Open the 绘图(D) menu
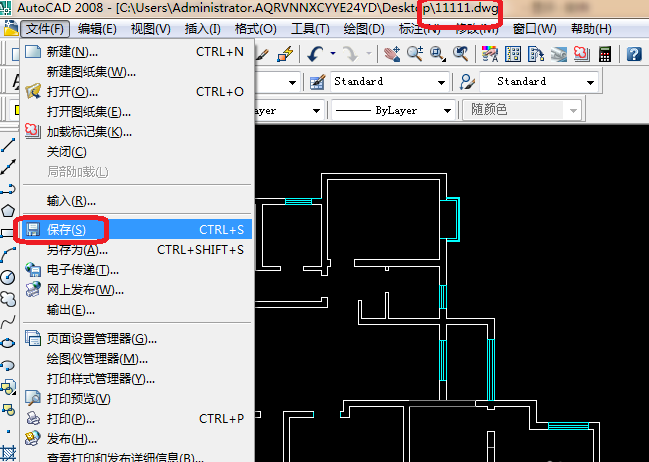 (364, 29)
